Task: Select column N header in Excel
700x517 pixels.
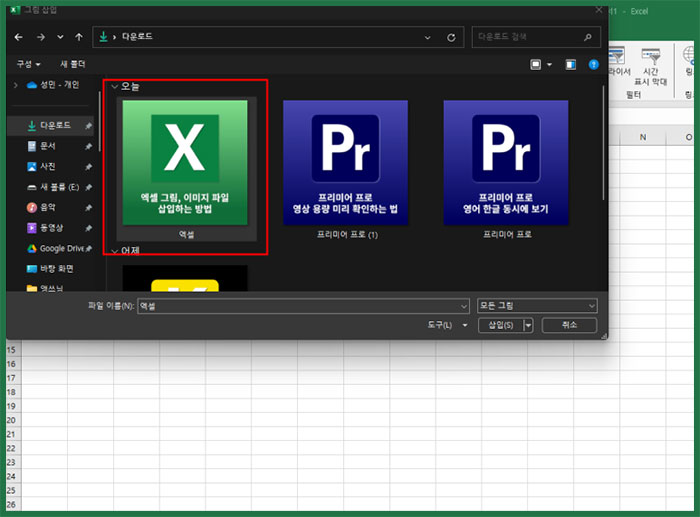Action: pos(643,137)
